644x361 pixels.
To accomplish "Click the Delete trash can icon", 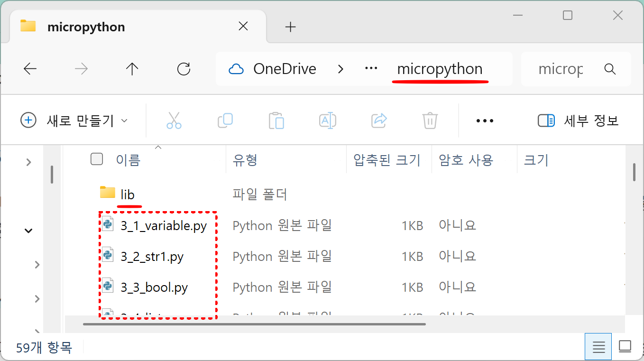I will [x=430, y=120].
